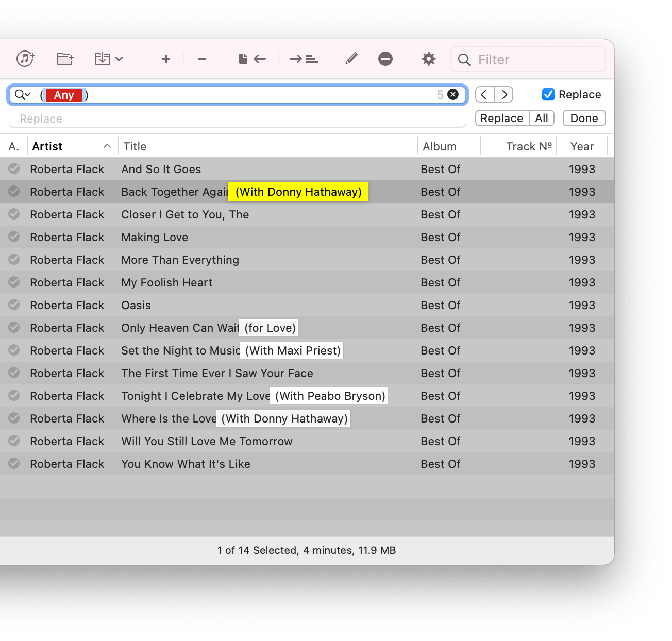Open settings via the gear icon
Screen dimensions: 672x641
(x=428, y=59)
